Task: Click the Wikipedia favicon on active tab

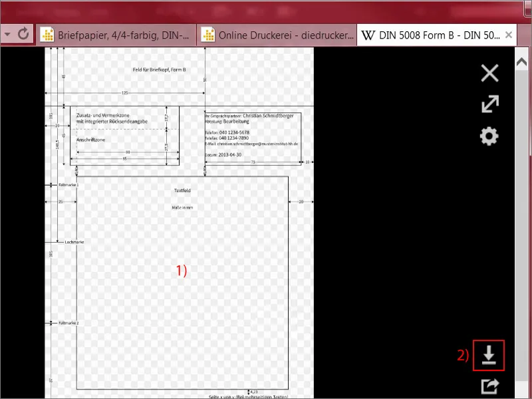Action: (x=368, y=35)
